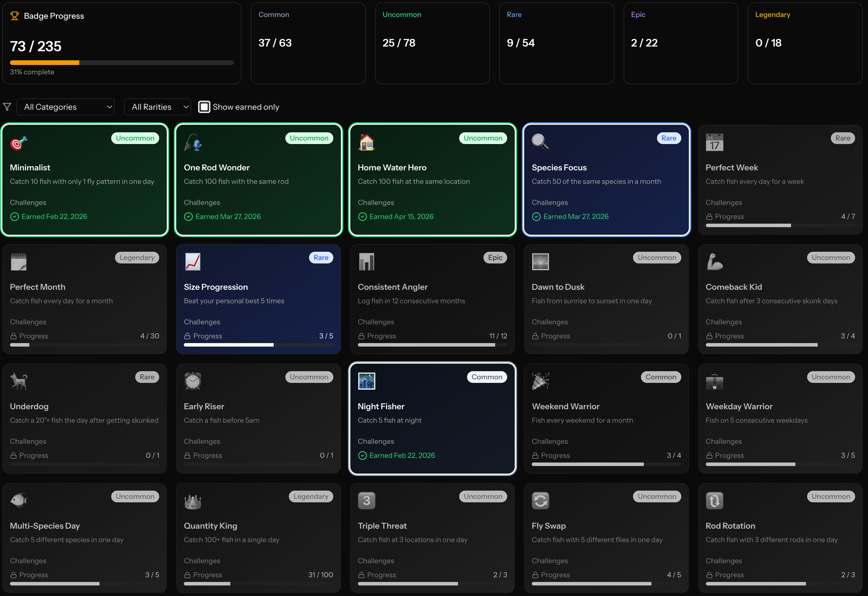868x596 pixels.
Task: Click the trophy icon beside Badge Progress
Action: tap(15, 16)
